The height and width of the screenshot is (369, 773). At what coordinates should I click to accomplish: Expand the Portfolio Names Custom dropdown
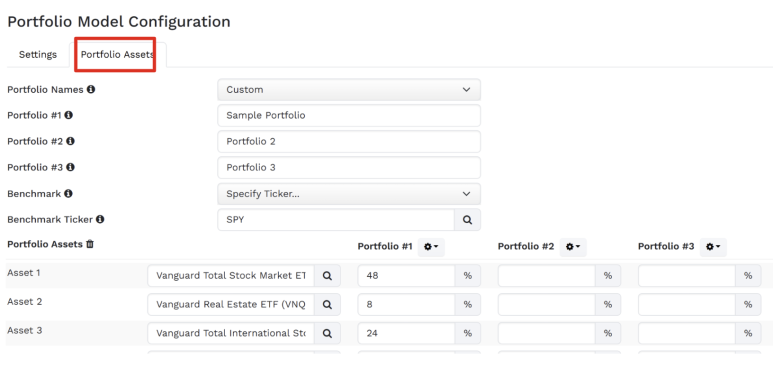pos(349,90)
